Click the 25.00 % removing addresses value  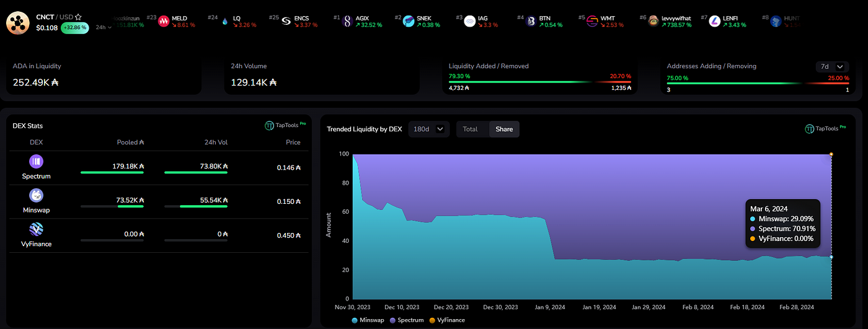pyautogui.click(x=839, y=78)
